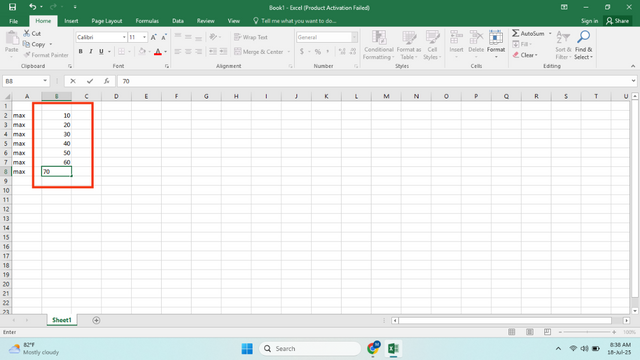Toggle Underline formatting

click(101, 51)
